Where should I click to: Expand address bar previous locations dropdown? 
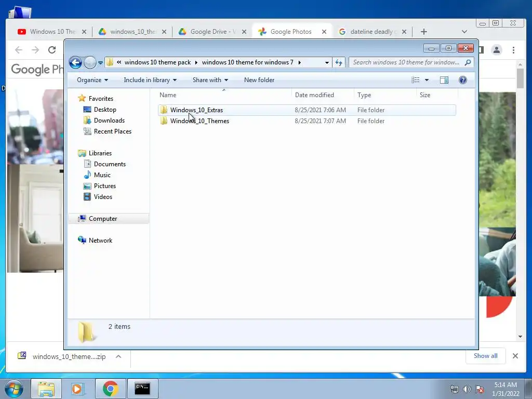pos(327,62)
